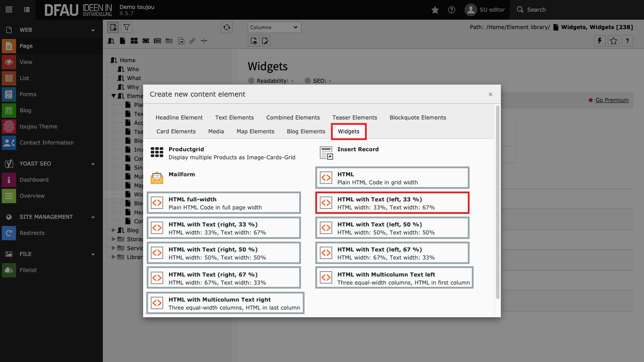Click the bookmarks star in top bar
The width and height of the screenshot is (644, 362).
(435, 10)
